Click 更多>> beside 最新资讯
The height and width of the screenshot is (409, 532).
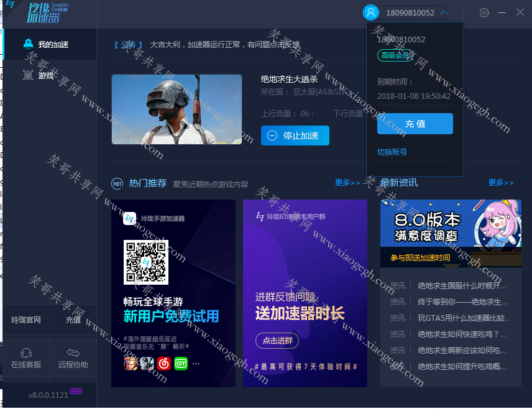(501, 183)
